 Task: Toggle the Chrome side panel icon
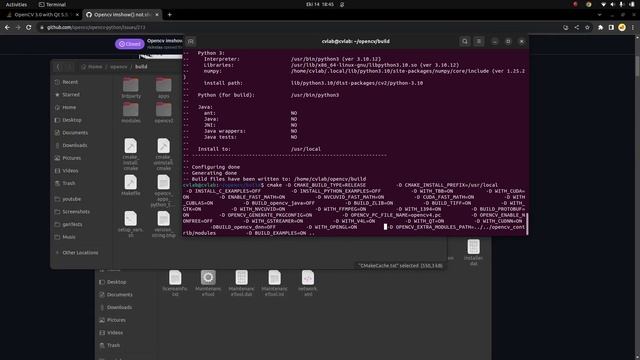tap(611, 27)
